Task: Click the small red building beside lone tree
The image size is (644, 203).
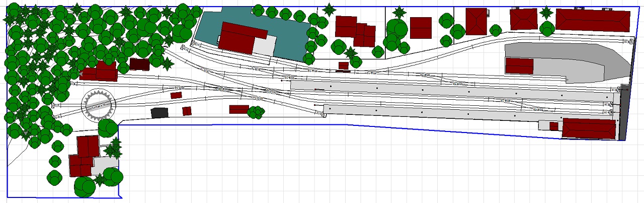Action: pyautogui.click(x=239, y=109)
